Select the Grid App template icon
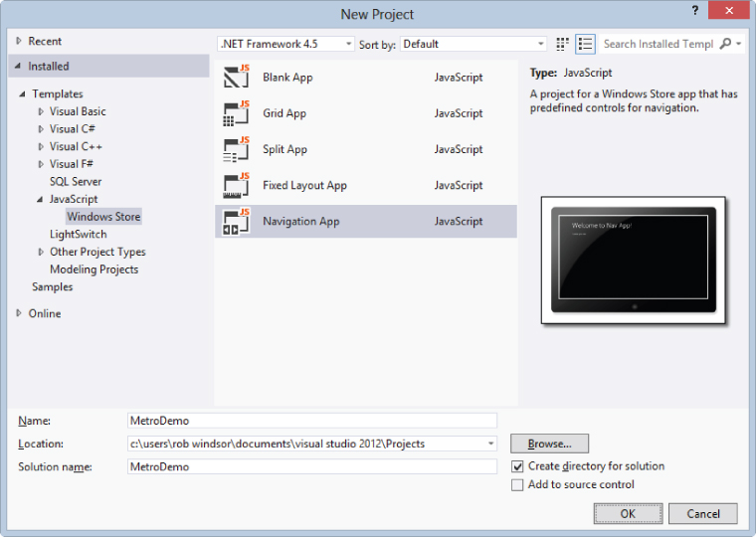Image resolution: width=756 pixels, height=537 pixels. click(236, 113)
